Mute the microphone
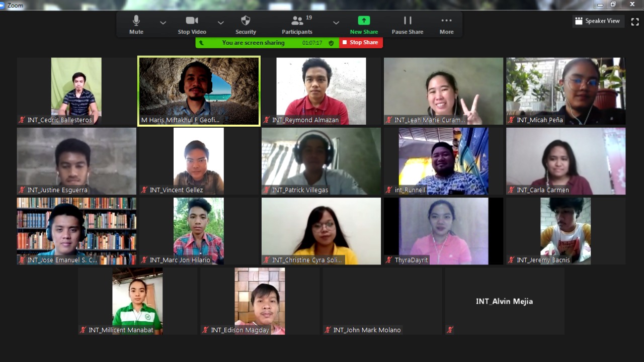Viewport: 644px width, 362px height. 136,24
